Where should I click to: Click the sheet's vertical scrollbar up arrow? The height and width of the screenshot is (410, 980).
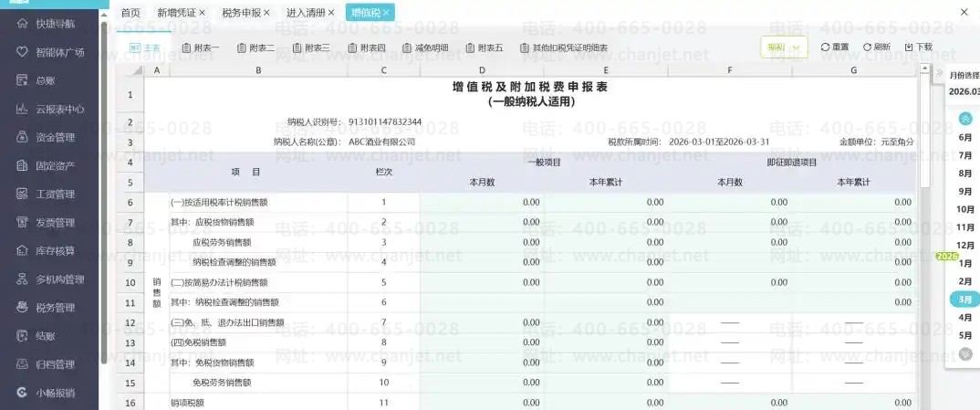tap(923, 68)
